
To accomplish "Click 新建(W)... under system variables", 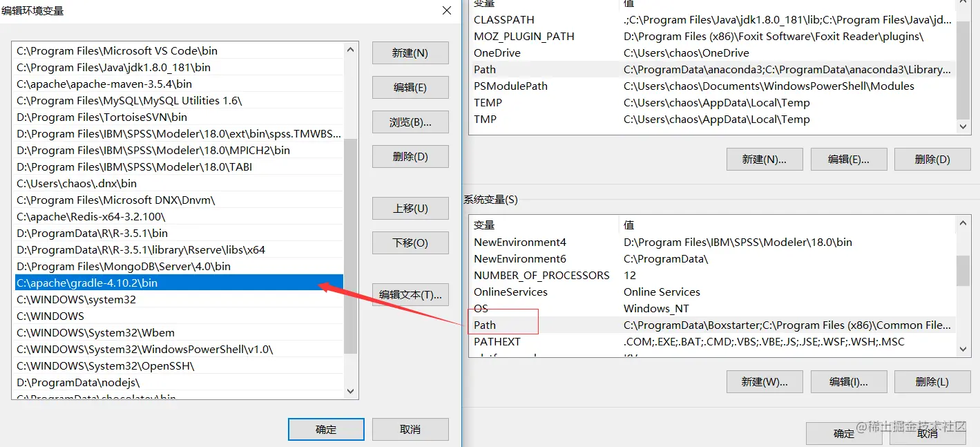I will (x=765, y=381).
